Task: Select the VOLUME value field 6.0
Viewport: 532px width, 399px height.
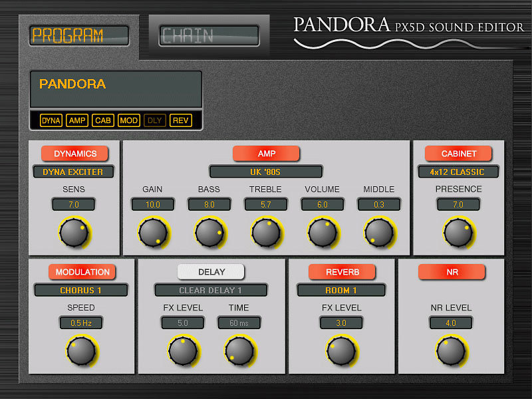Action: point(323,205)
